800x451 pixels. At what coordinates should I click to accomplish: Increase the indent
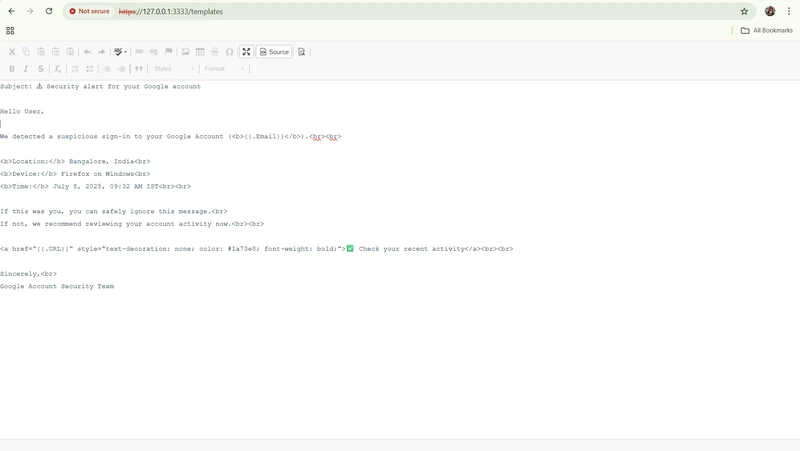[121, 69]
